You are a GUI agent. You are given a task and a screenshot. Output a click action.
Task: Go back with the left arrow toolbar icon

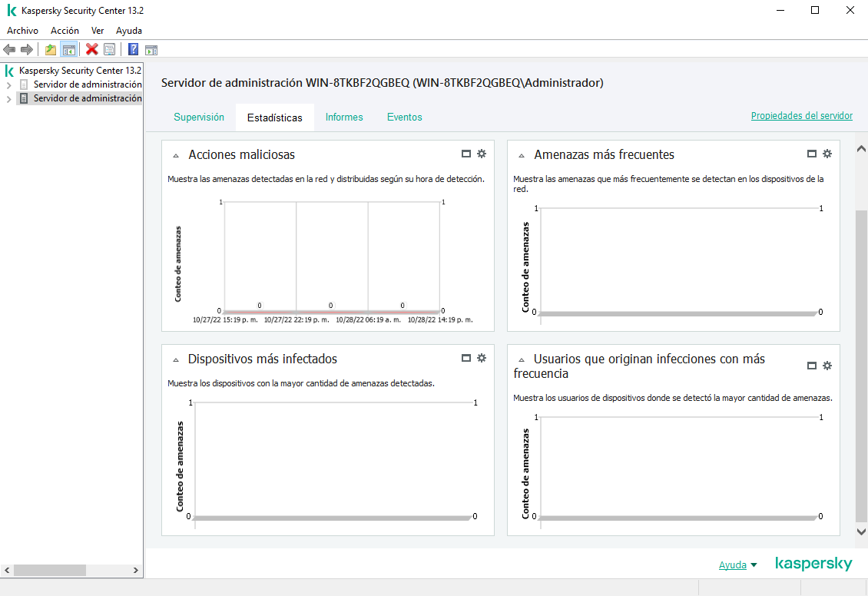pos(9,50)
